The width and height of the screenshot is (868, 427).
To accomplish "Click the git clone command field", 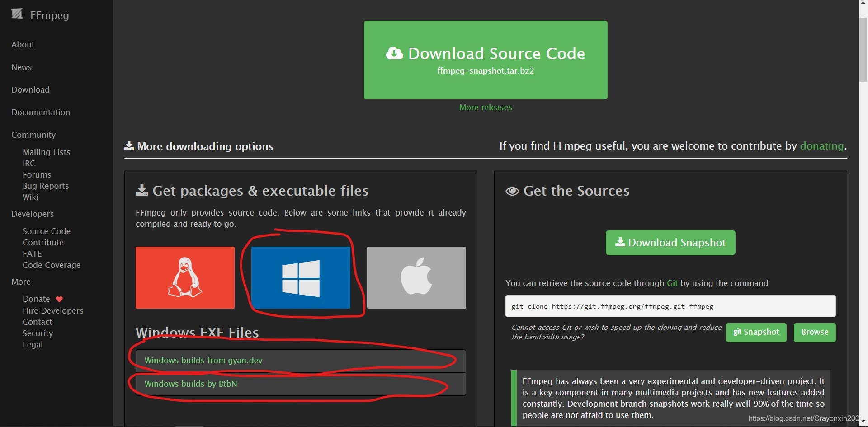I will tap(670, 306).
